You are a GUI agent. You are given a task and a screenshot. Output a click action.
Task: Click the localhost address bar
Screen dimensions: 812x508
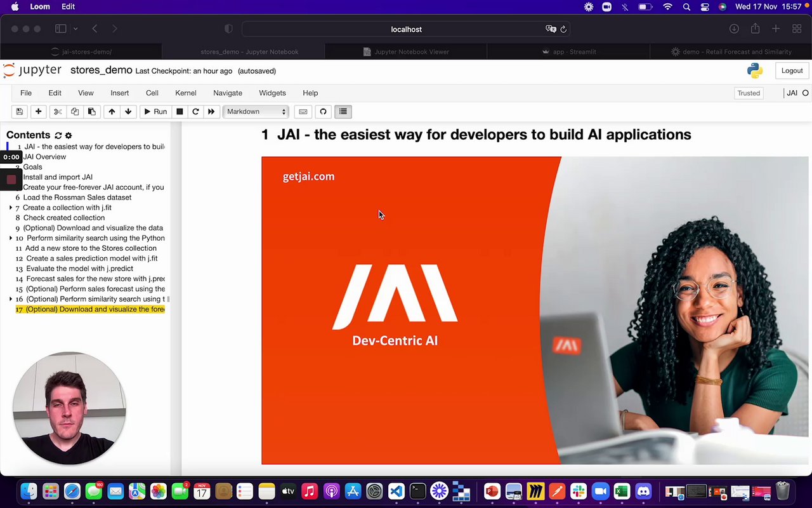[x=406, y=29]
